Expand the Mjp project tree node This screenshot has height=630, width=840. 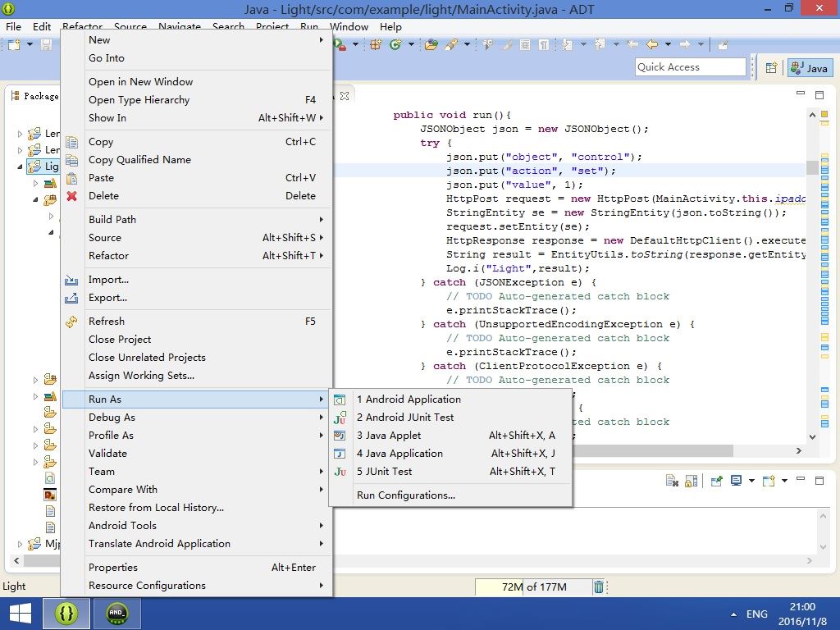click(21, 544)
